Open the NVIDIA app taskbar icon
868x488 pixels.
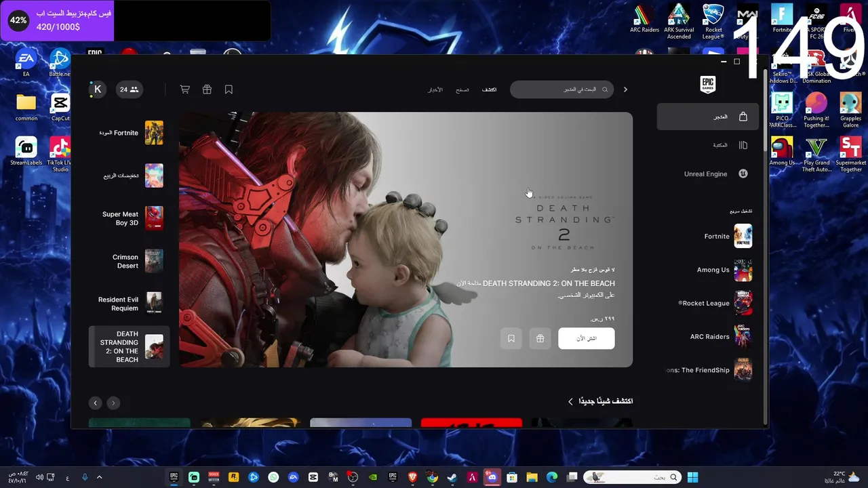372,477
